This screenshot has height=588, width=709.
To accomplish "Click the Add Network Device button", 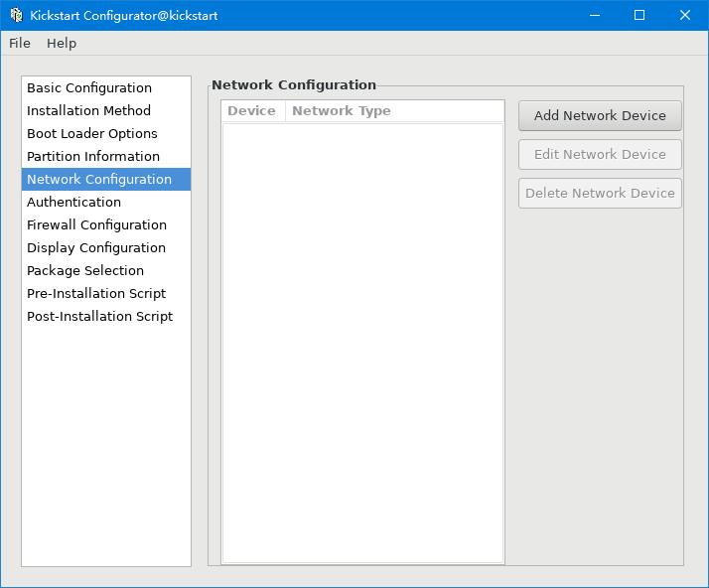I will point(600,116).
